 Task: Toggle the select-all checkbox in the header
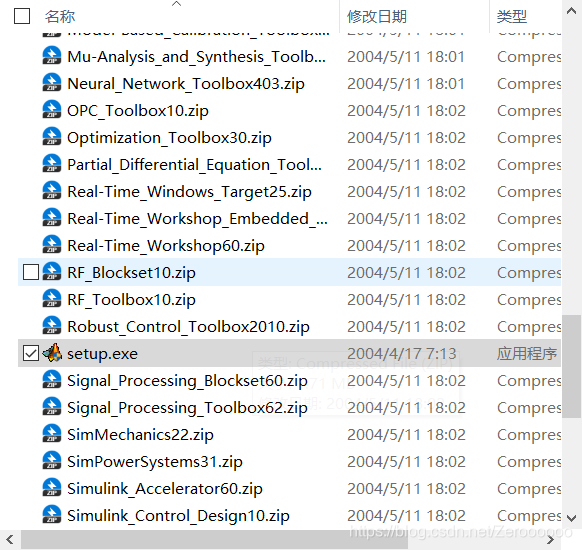point(22,16)
